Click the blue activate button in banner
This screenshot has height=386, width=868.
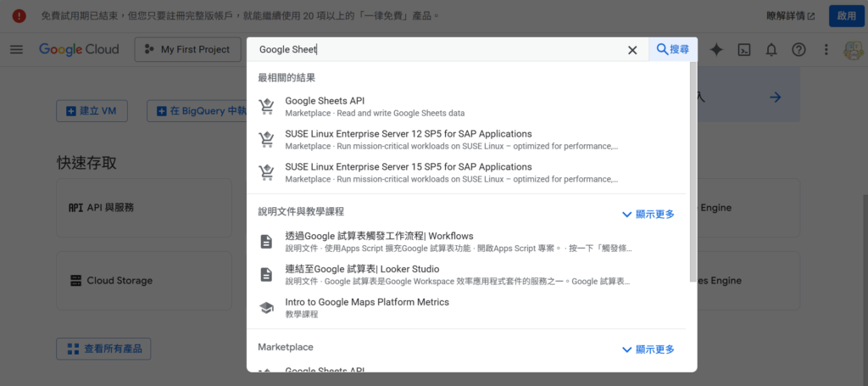pos(846,15)
